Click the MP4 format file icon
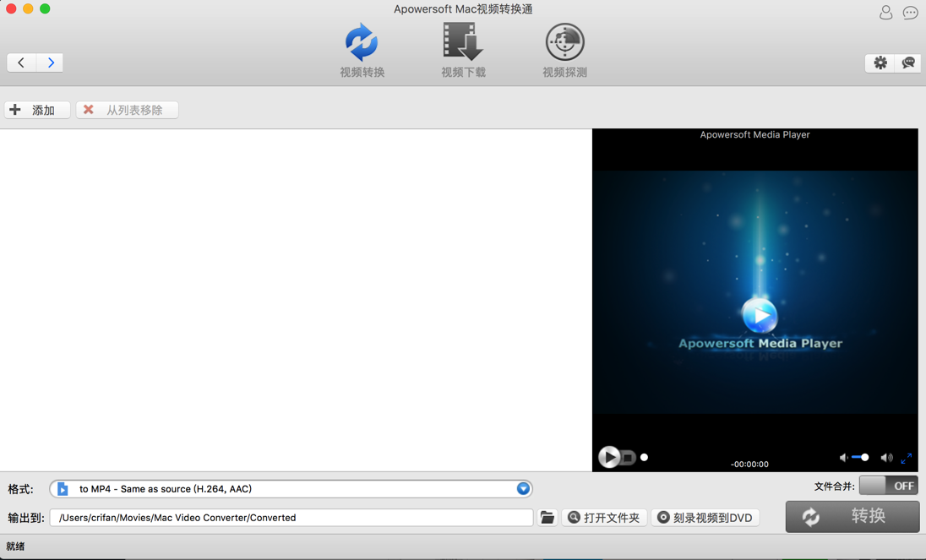The width and height of the screenshot is (926, 560). (63, 488)
